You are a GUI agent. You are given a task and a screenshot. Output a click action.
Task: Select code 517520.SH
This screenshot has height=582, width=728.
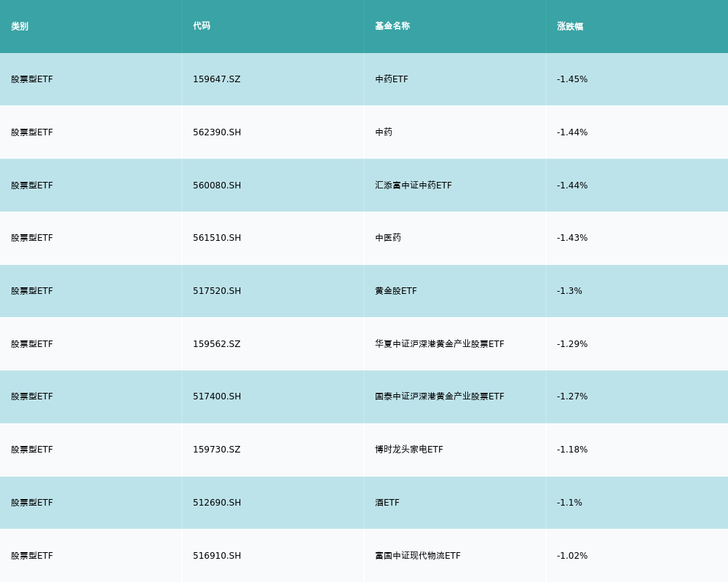(217, 291)
